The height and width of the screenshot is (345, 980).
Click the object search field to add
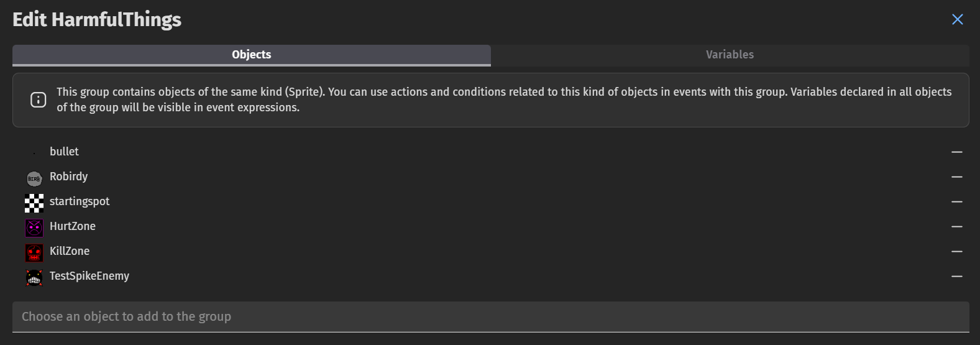point(491,317)
